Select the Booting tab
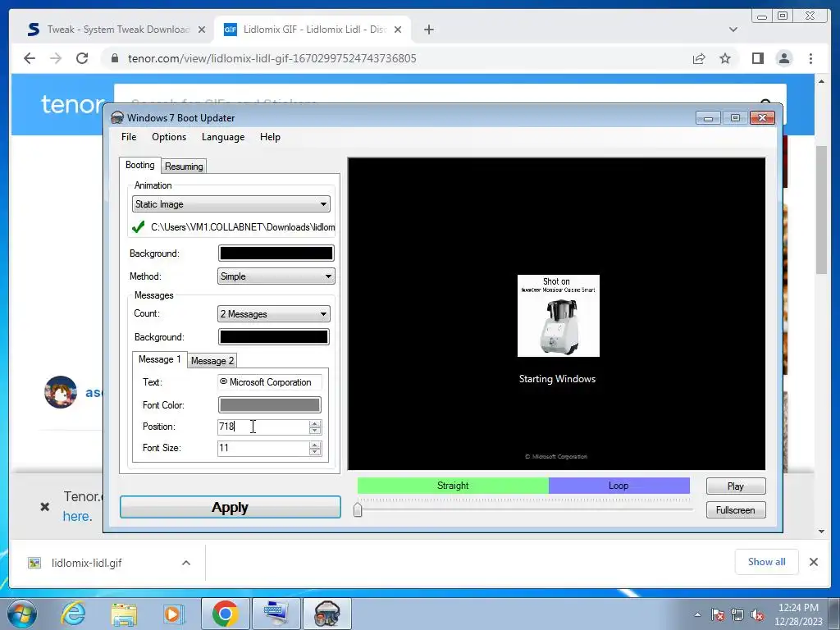The image size is (840, 630). pos(139,165)
